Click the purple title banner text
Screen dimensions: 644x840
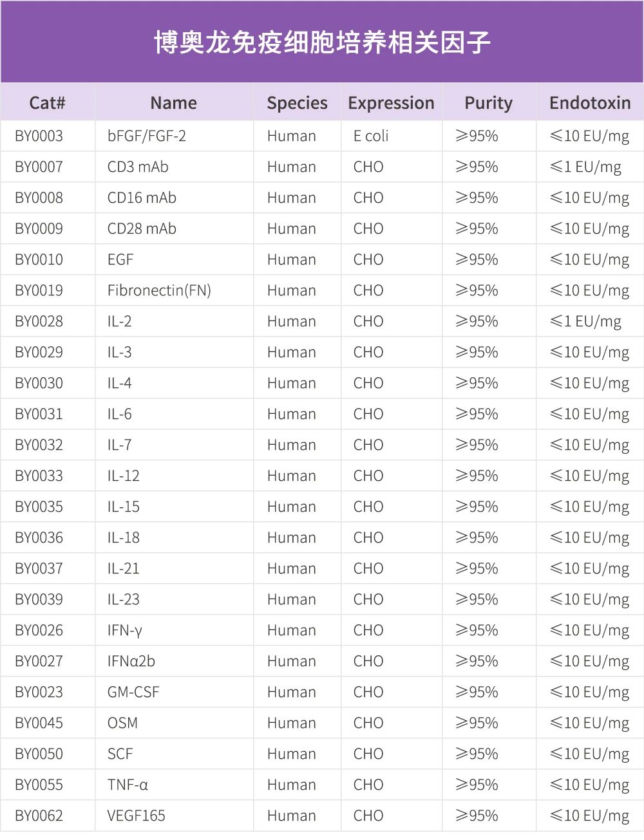[x=322, y=42]
